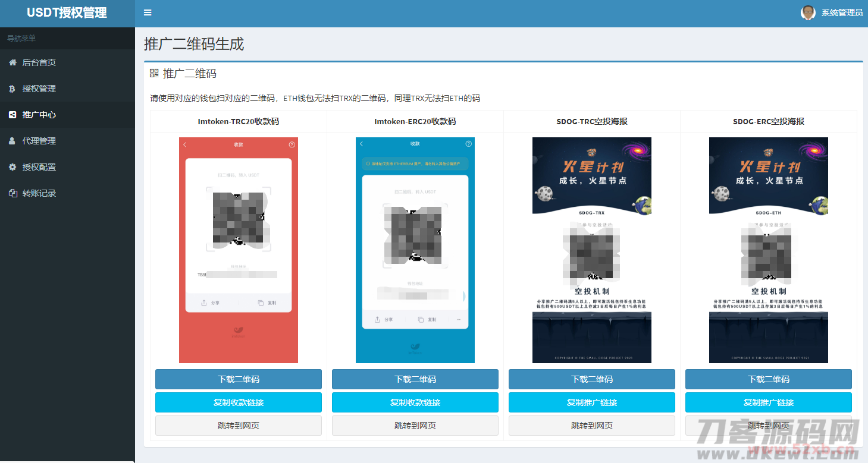The width and height of the screenshot is (868, 463).
Task: Download the SDOG-TRC空投海报 QR code
Action: pyautogui.click(x=591, y=379)
